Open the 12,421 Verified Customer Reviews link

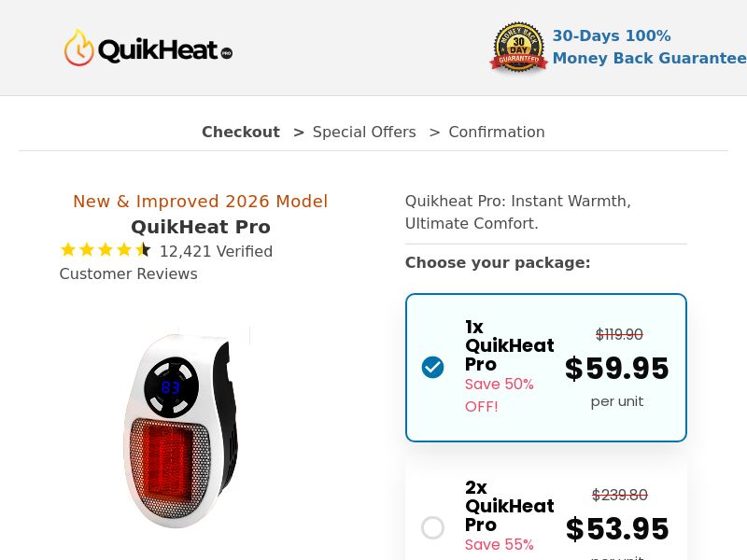[166, 262]
